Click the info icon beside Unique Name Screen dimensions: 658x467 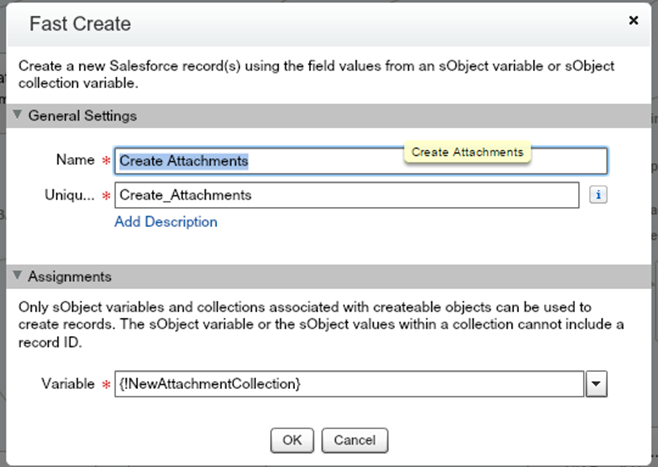click(598, 195)
